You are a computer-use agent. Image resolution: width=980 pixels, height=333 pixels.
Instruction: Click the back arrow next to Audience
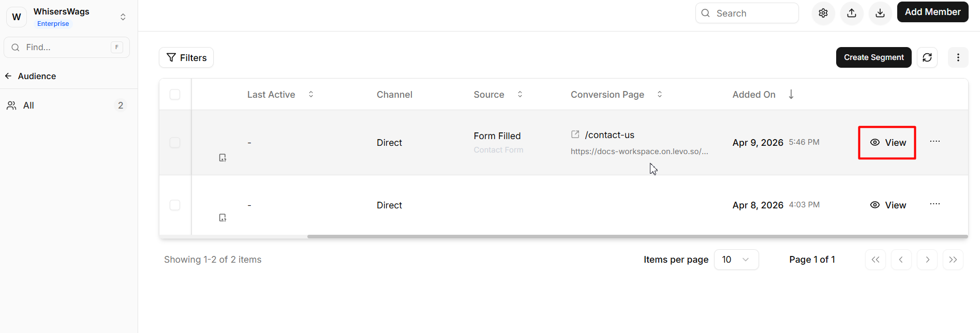point(8,76)
